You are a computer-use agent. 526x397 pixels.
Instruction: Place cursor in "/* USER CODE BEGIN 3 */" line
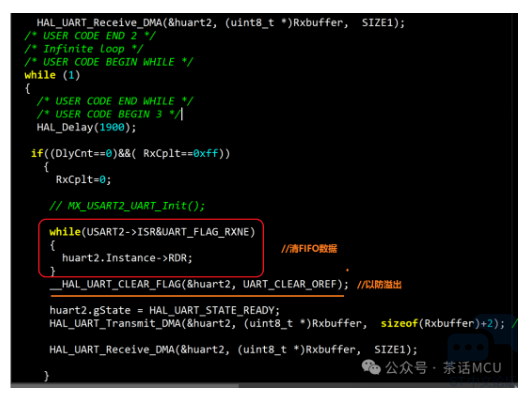pyautogui.click(x=109, y=114)
